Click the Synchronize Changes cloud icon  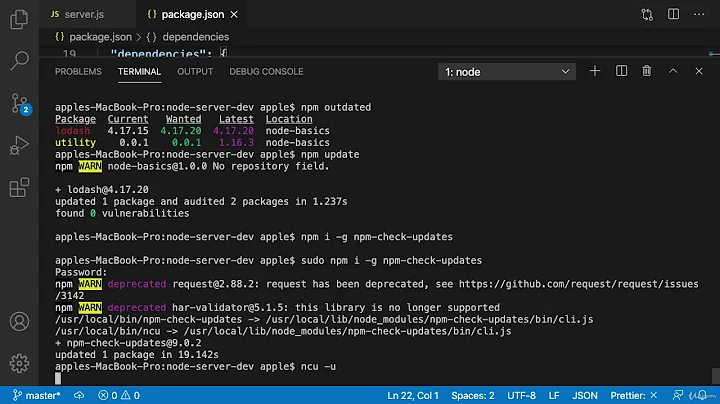79,395
